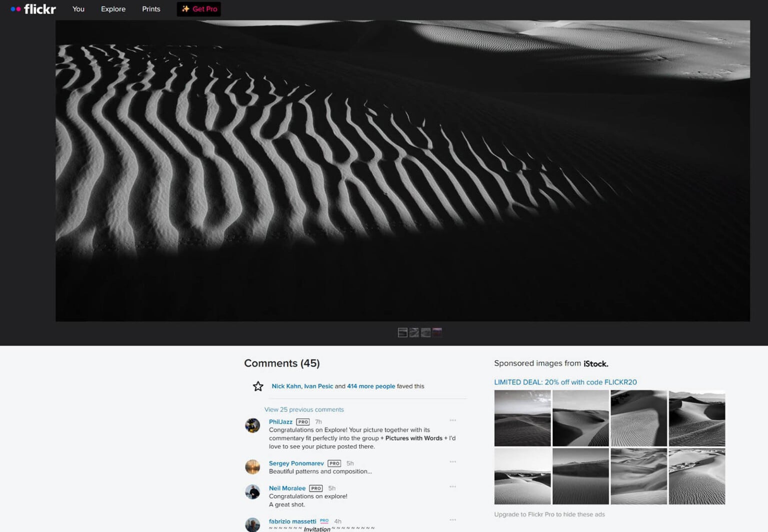Open the Neil Moralee profile name link
Screen dimensions: 768x532
click(287, 489)
